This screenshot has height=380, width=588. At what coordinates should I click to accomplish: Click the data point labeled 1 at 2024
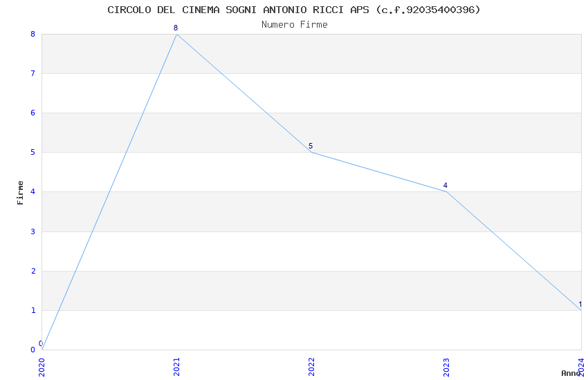click(581, 310)
